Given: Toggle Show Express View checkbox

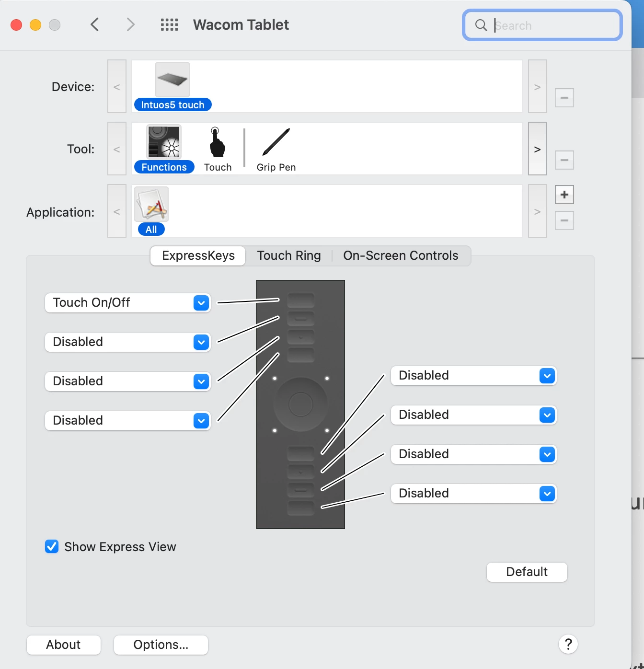Looking at the screenshot, I should coord(52,546).
